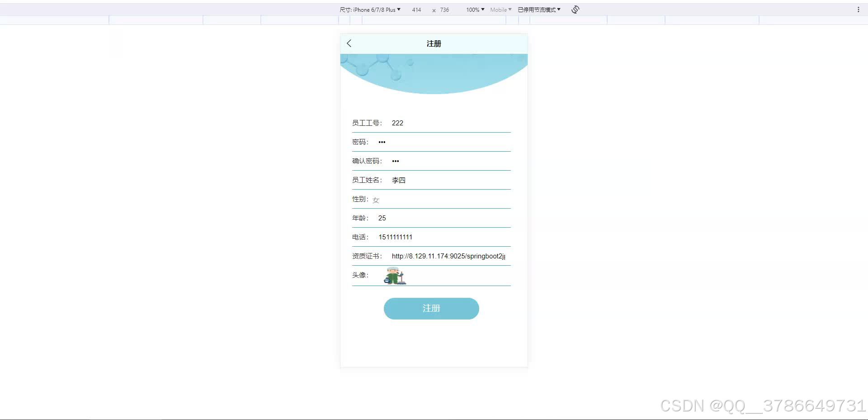The image size is (868, 420).
Task: Edit the device width value 414
Action: click(x=416, y=10)
